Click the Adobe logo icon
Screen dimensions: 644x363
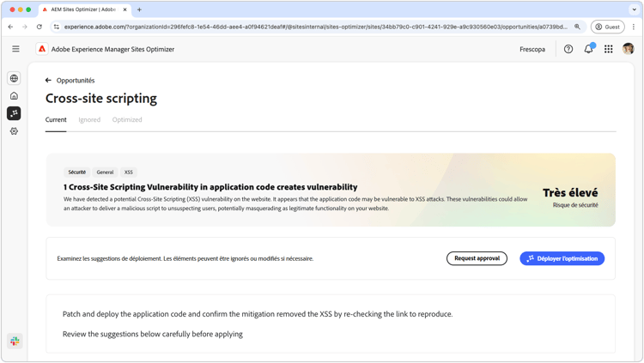click(42, 49)
